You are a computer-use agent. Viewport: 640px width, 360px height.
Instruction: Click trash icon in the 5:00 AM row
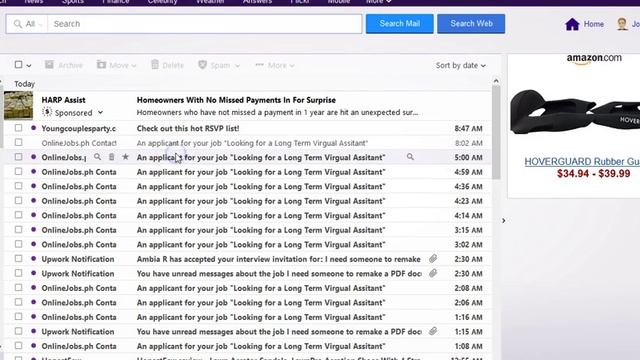(x=111, y=157)
